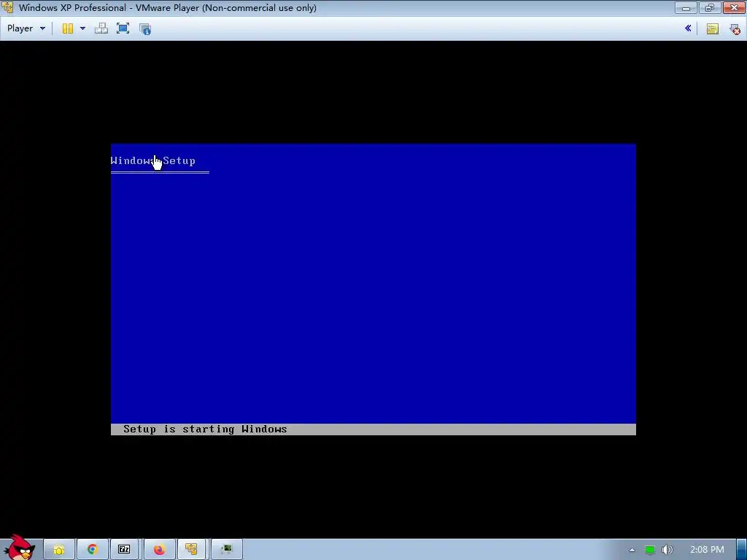Switch to Unity mode

145,28
